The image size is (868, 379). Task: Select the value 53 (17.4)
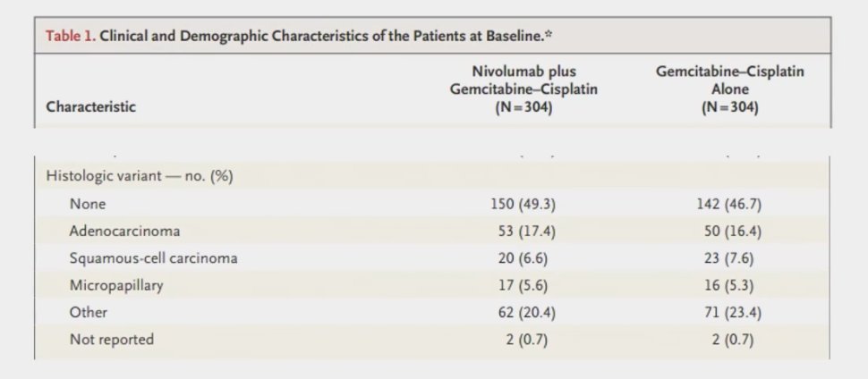527,232
